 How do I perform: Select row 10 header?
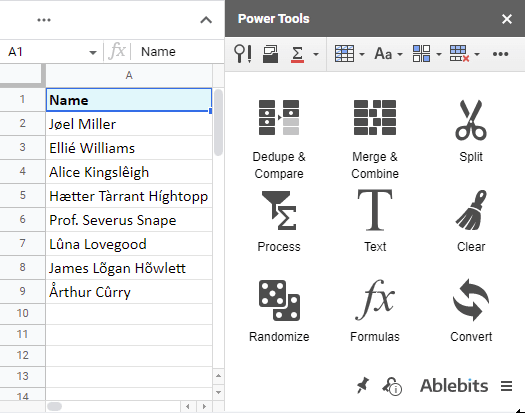click(x=22, y=314)
